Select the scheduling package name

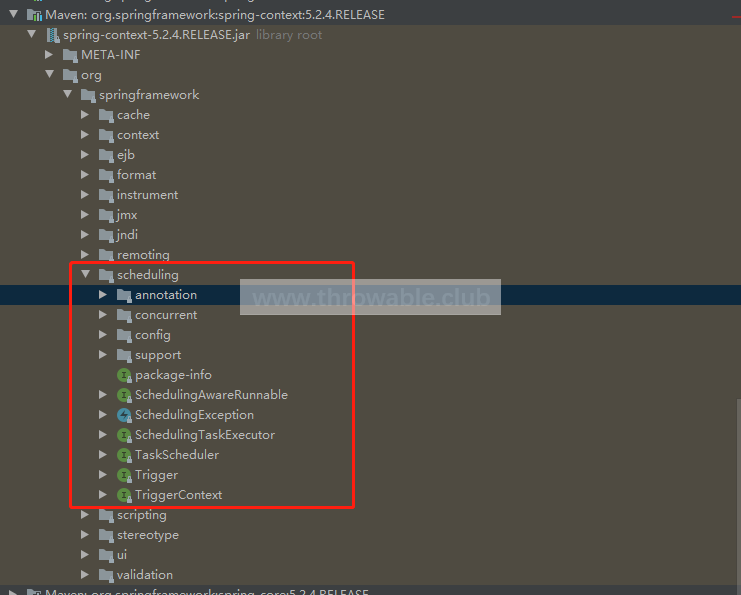(148, 275)
